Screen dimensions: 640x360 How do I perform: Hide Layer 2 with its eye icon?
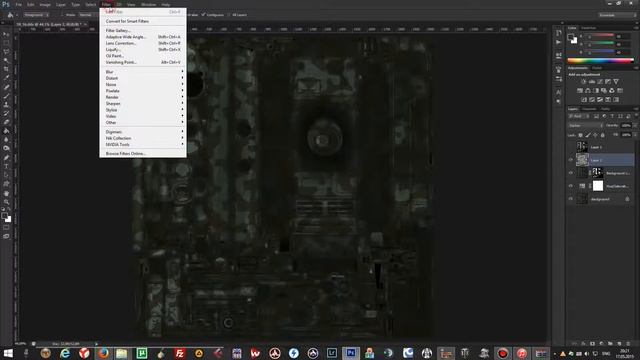click(x=571, y=160)
